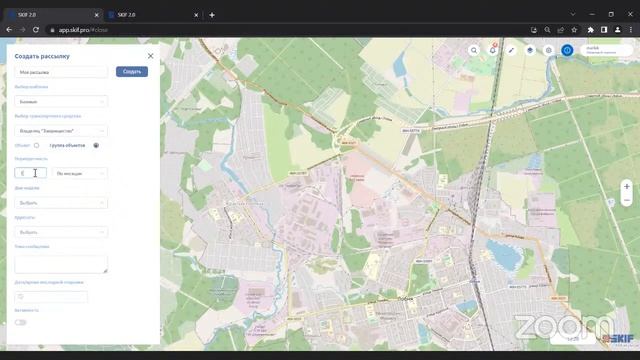Open the recipients Выбрать dropdown
Image resolution: width=640 pixels, height=360 pixels.
point(61,232)
